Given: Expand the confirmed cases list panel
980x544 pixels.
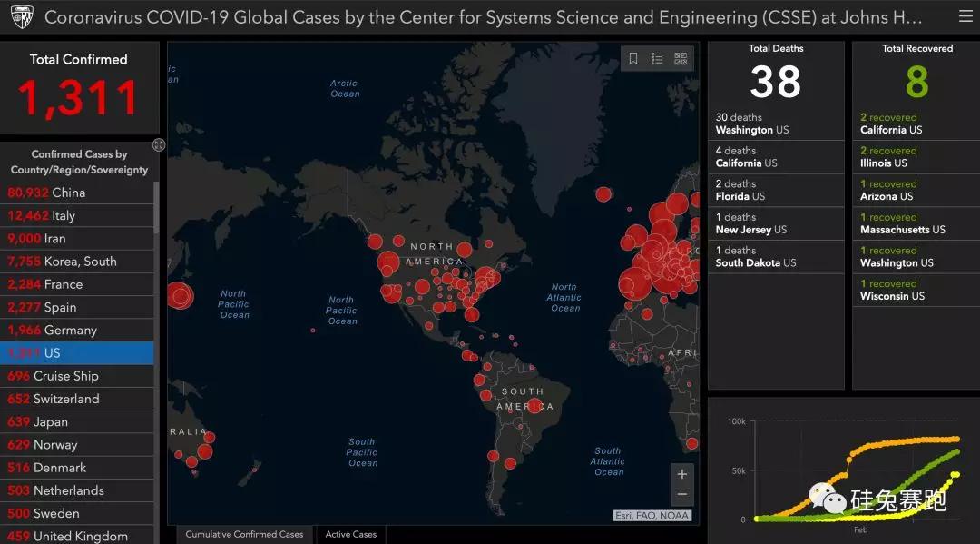Looking at the screenshot, I should coord(159,145).
